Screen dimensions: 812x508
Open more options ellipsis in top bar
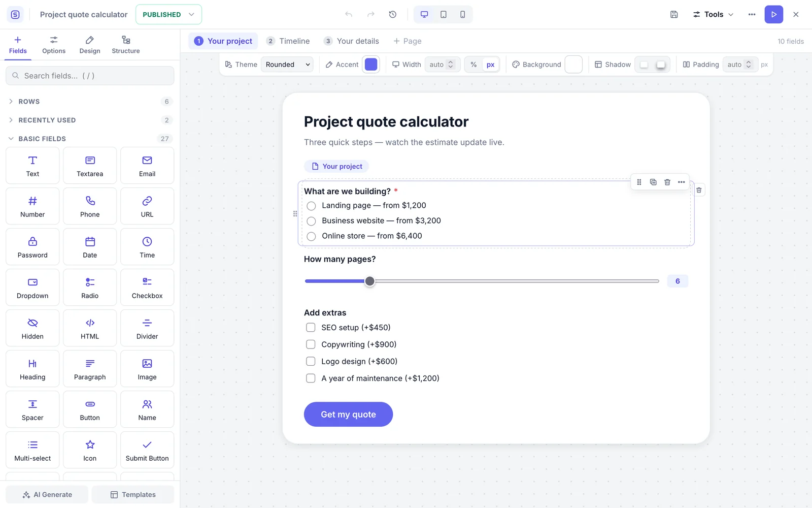(x=752, y=14)
